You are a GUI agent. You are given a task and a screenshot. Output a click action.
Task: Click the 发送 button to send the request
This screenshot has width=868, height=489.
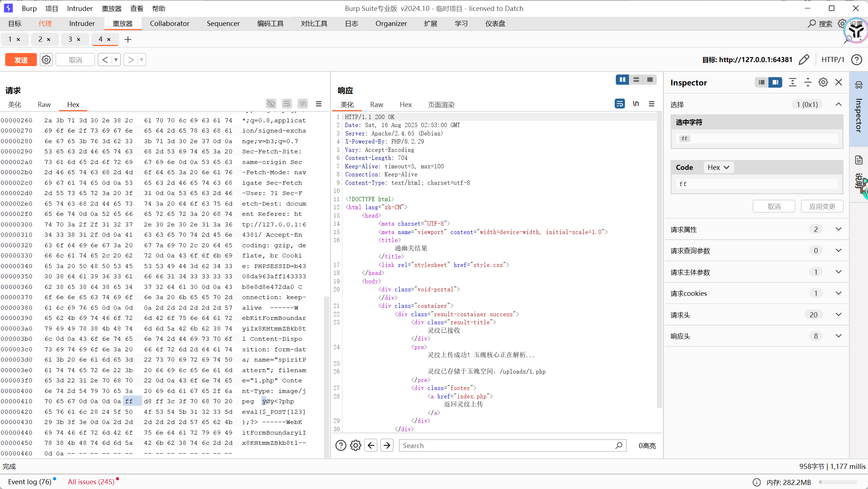coord(21,60)
